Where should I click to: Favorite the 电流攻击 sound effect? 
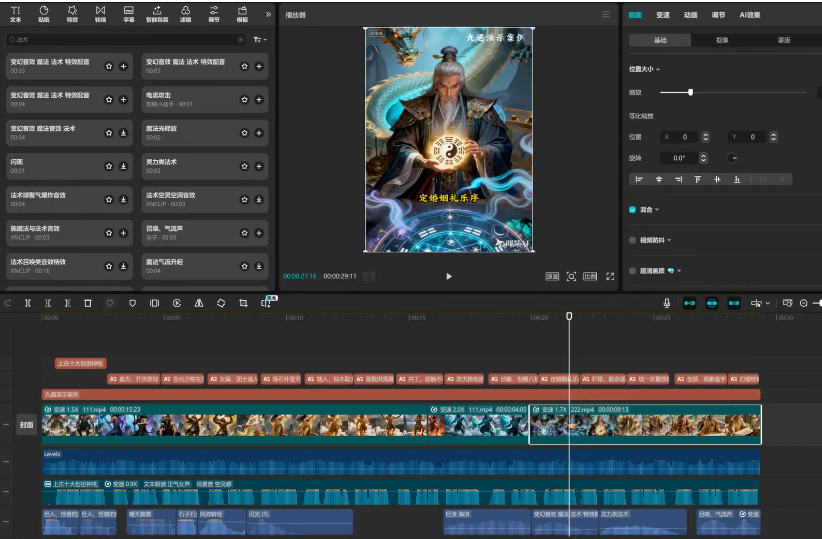245,99
